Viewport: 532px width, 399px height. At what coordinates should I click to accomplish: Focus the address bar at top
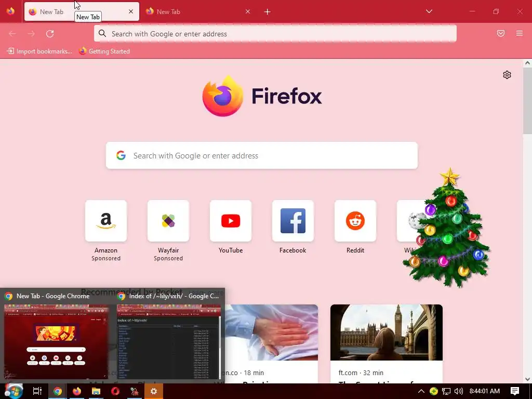coord(275,34)
